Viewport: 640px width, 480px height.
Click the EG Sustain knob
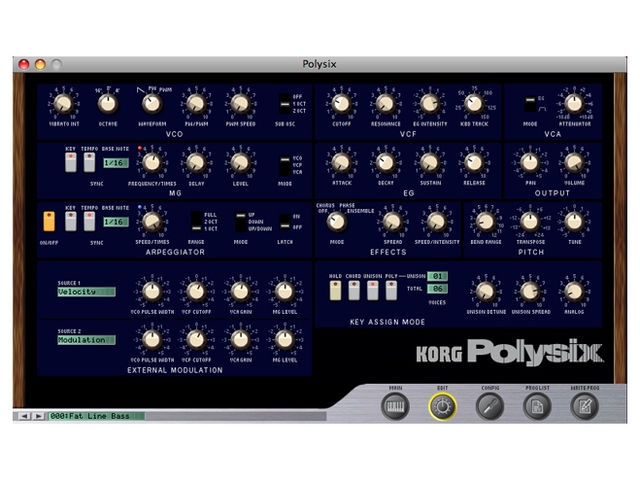click(x=429, y=163)
